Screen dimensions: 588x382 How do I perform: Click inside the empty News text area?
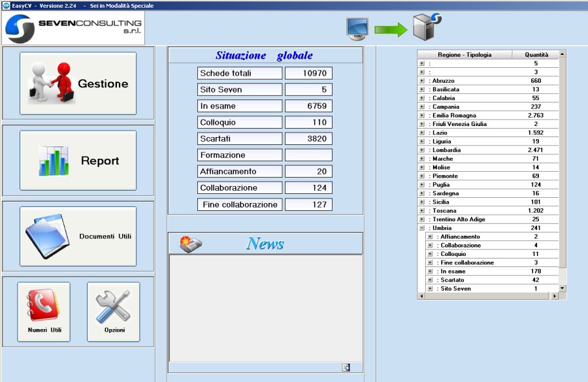266,308
